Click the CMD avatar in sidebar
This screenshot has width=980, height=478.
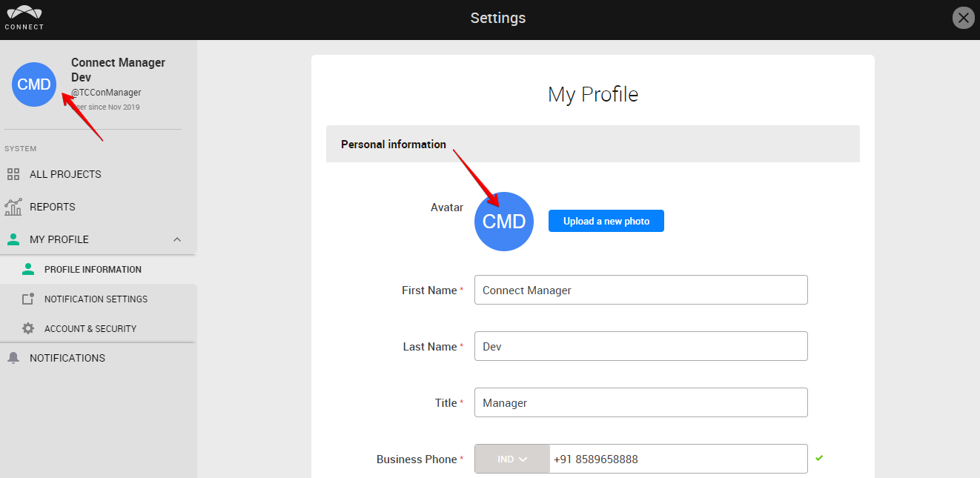pyautogui.click(x=34, y=84)
